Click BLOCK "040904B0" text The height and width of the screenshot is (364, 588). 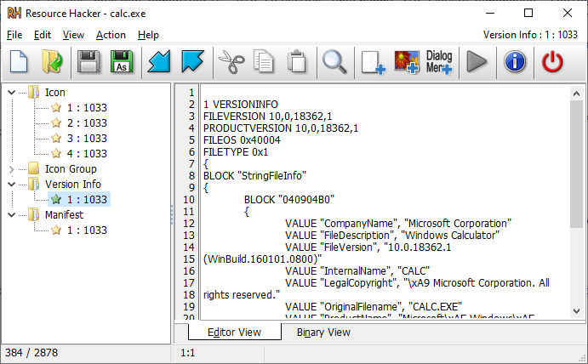289,200
